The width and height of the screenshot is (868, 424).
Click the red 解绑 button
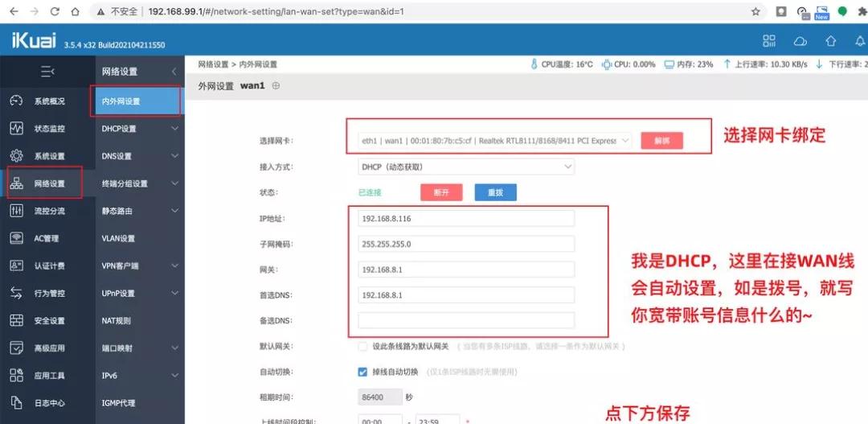point(661,141)
